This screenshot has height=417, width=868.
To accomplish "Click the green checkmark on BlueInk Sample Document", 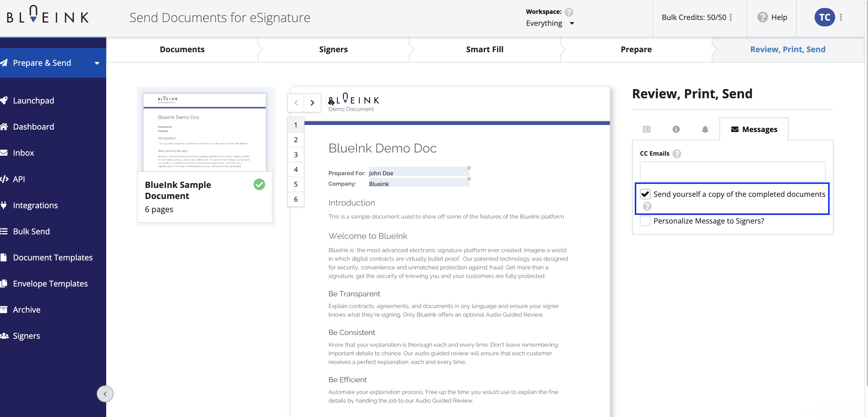I will click(x=259, y=185).
